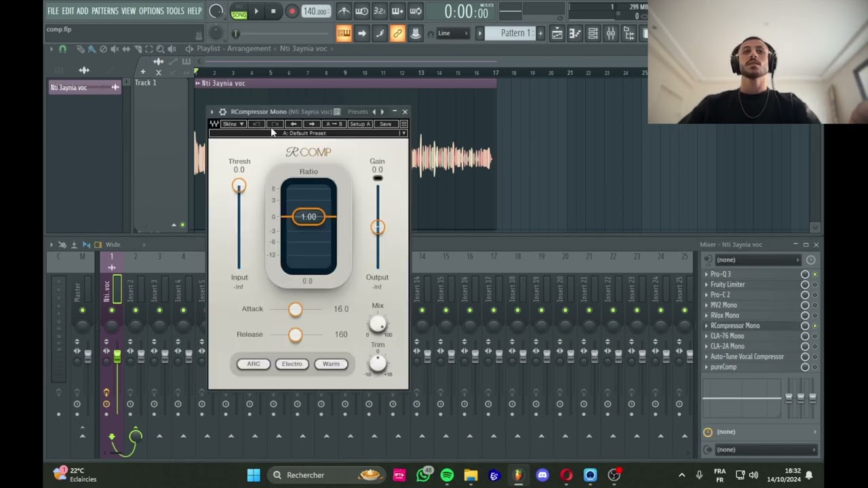Expand Fruity Limiter effect slot

(706, 285)
